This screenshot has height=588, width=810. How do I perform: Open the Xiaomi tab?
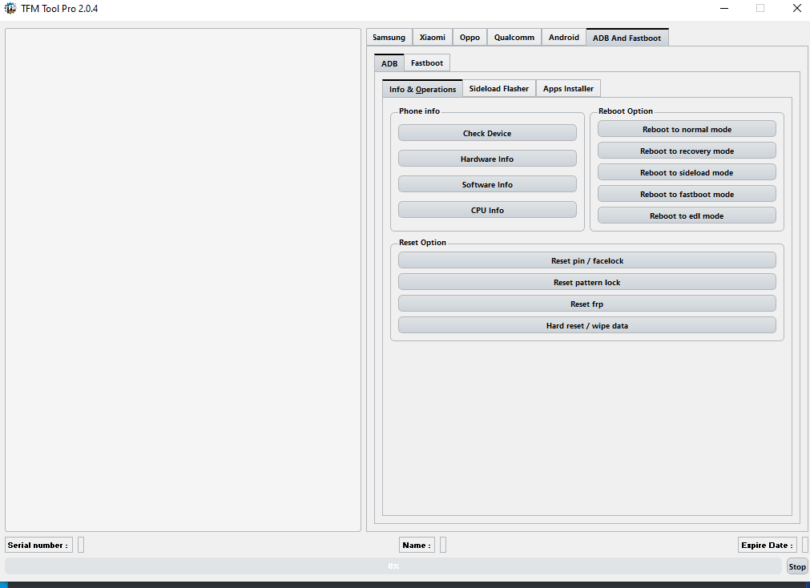(x=432, y=37)
